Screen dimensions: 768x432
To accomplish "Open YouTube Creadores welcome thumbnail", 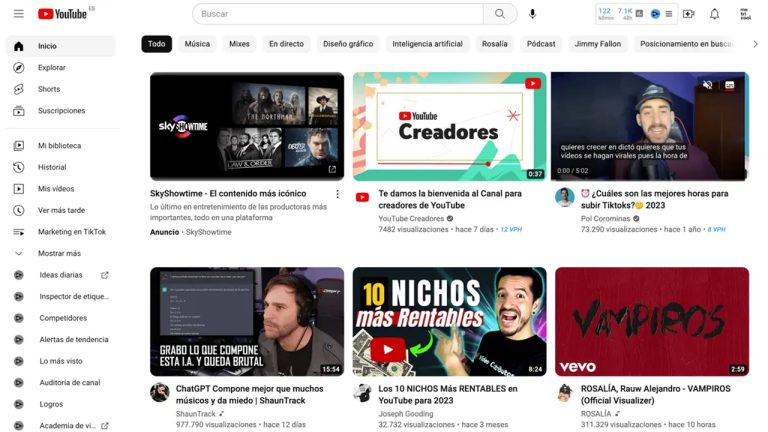I will (x=449, y=126).
